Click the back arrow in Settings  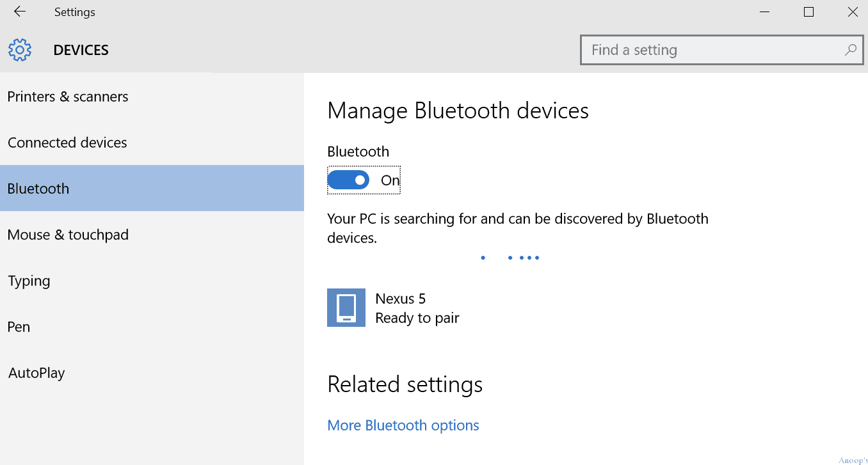20,12
